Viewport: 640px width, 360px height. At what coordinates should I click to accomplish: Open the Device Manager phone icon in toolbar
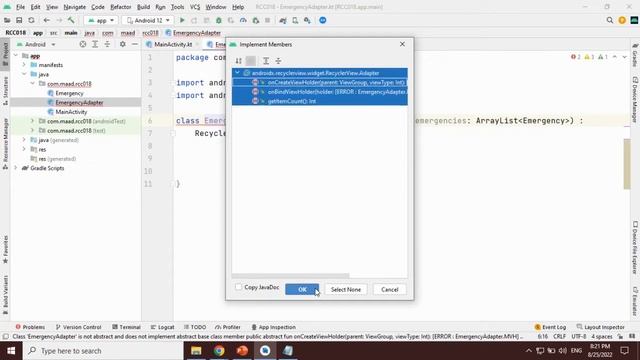295,20
